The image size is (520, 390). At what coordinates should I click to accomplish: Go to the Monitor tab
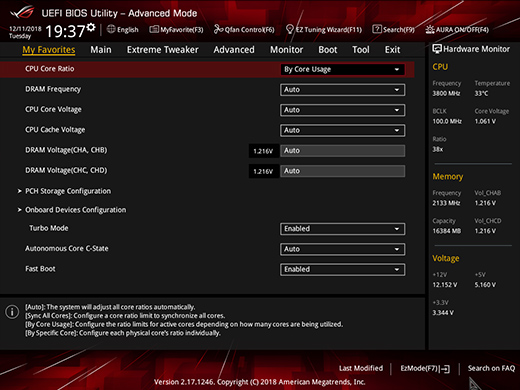(x=286, y=50)
